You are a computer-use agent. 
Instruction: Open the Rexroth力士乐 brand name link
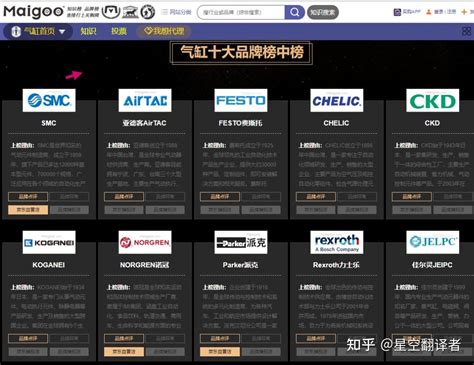click(336, 265)
